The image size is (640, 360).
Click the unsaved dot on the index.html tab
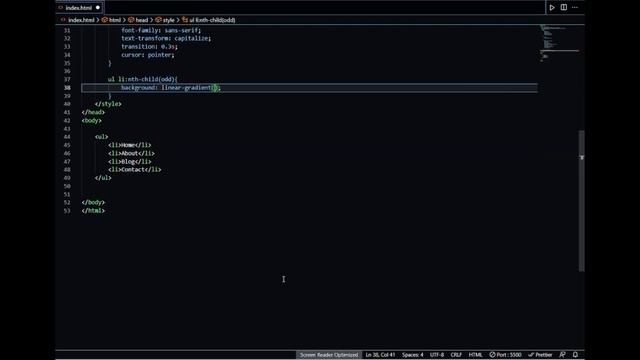[98, 7]
